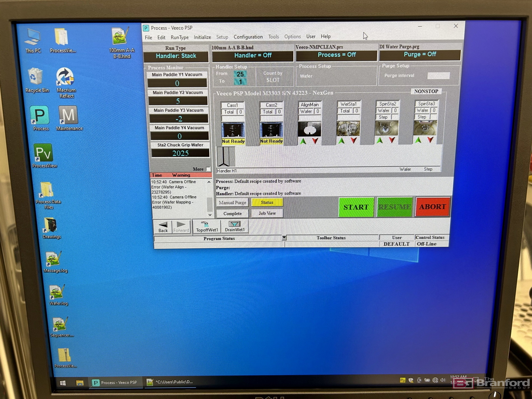Click the DrainWet1 toolbar button

click(x=235, y=226)
